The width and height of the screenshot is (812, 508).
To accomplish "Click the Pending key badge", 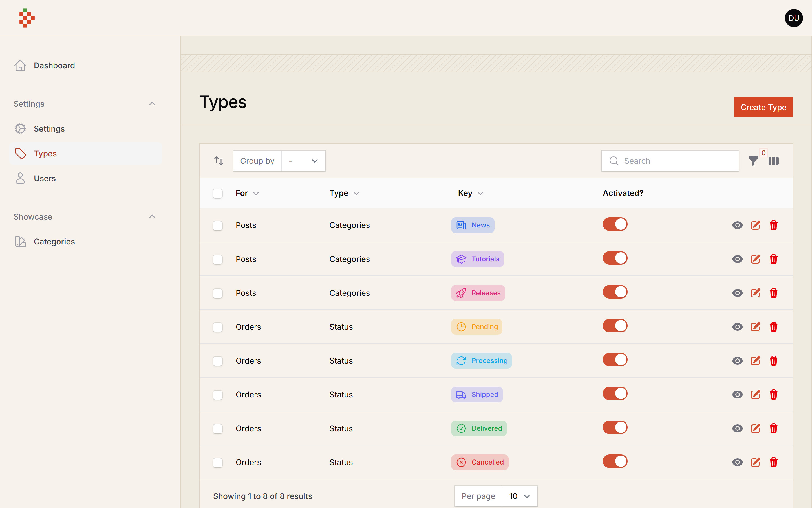I will pyautogui.click(x=476, y=327).
